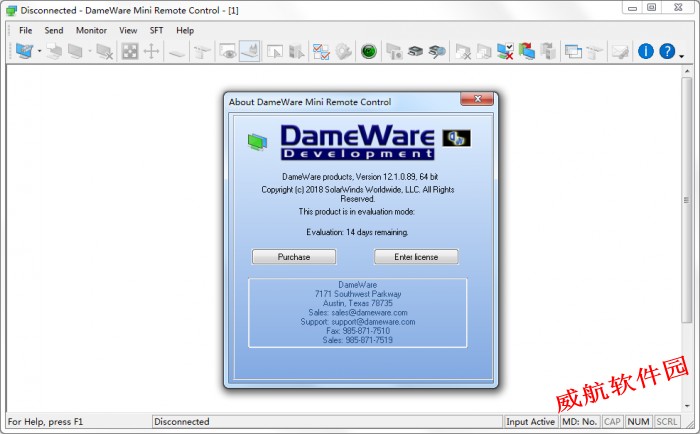Click the DameWare app icon in title bar
The height and width of the screenshot is (434, 700).
click(x=11, y=10)
